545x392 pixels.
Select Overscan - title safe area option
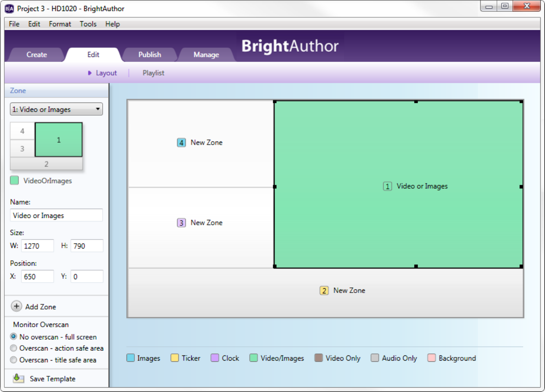click(14, 360)
